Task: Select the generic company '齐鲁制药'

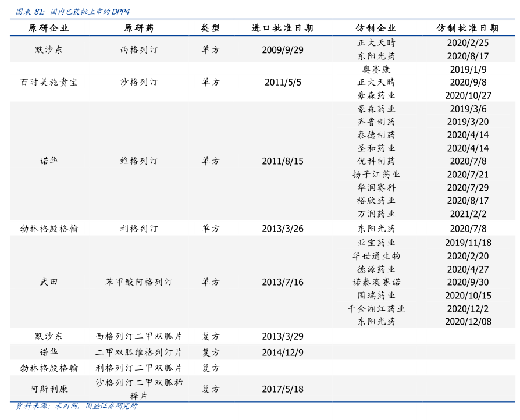Action: (376, 122)
